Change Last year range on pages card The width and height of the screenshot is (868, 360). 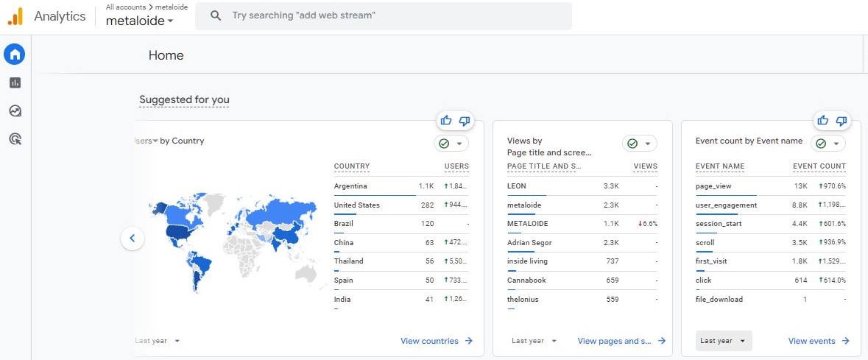click(x=534, y=341)
